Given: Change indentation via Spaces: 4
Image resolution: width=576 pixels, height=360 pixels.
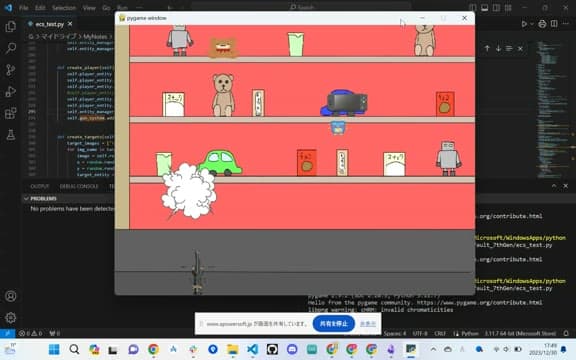Looking at the screenshot, I should [x=395, y=334].
